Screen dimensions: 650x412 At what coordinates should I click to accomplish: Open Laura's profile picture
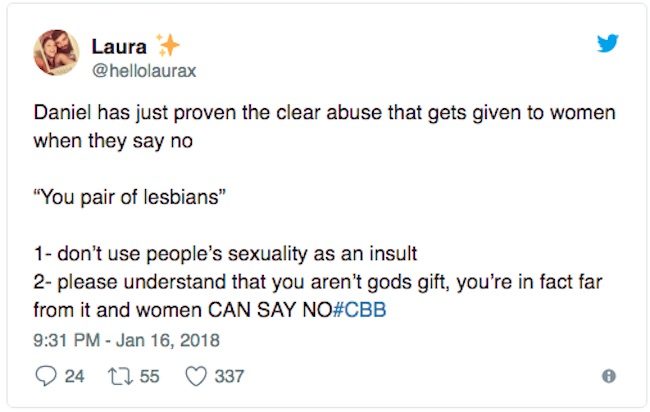pyautogui.click(x=57, y=52)
